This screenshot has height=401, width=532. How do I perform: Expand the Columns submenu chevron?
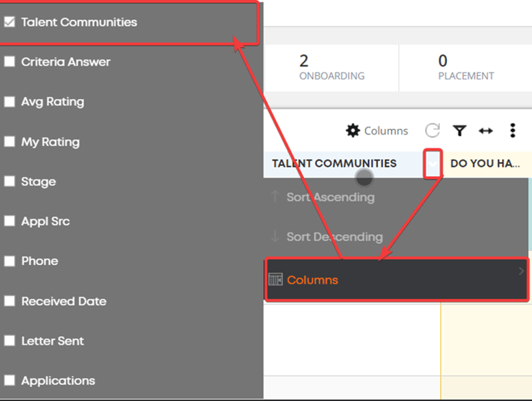pos(521,271)
